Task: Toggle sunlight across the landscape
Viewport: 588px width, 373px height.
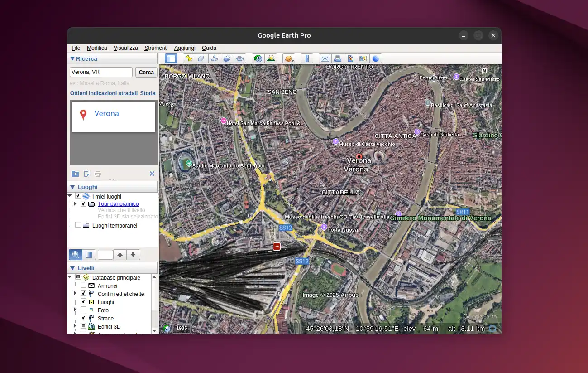Action: tap(271, 58)
